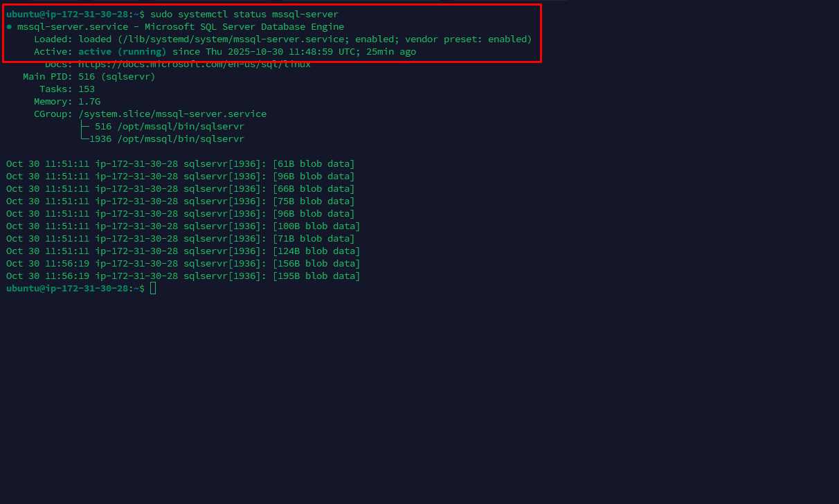Click the typed 'sudo systemctl status mssql-server' command
The width and height of the screenshot is (839, 504).
click(244, 15)
